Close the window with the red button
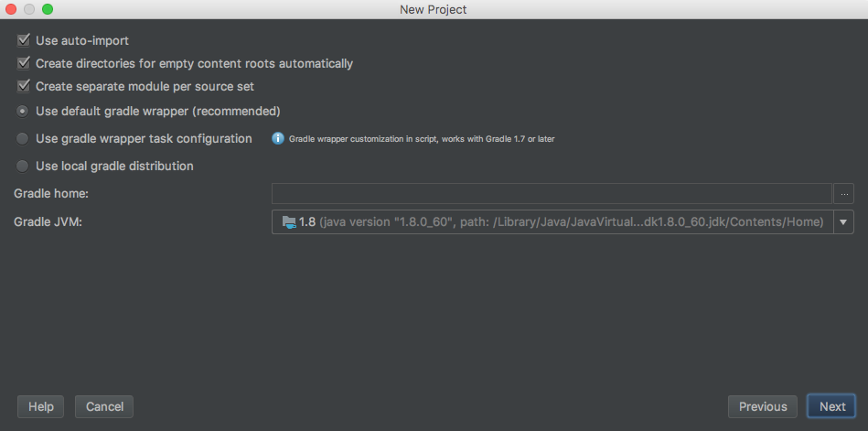 [x=12, y=9]
